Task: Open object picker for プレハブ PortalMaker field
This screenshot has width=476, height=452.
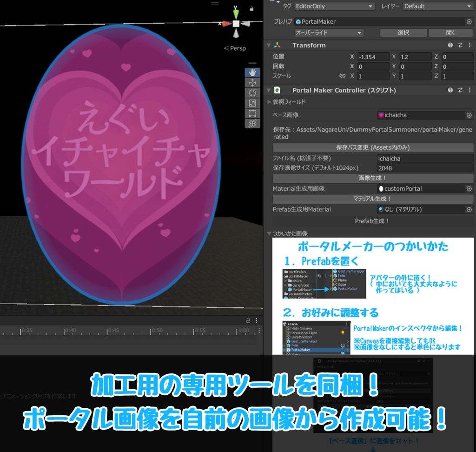Action: click(x=469, y=21)
